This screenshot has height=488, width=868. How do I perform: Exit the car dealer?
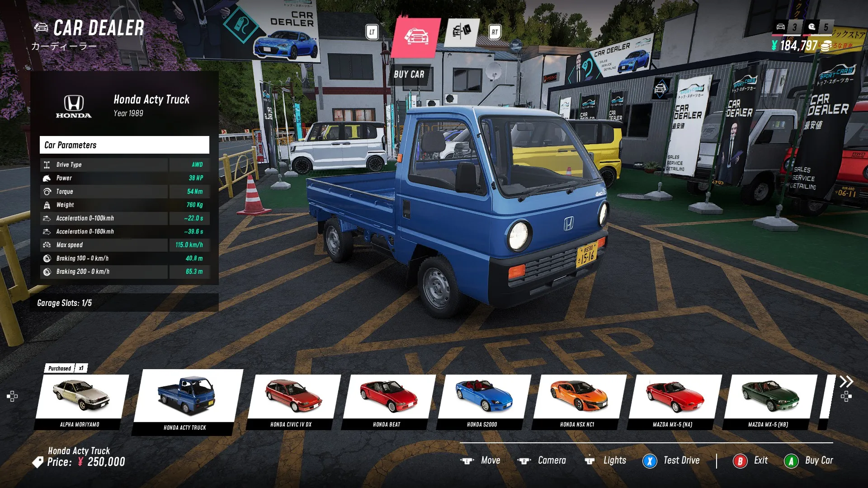(x=761, y=460)
